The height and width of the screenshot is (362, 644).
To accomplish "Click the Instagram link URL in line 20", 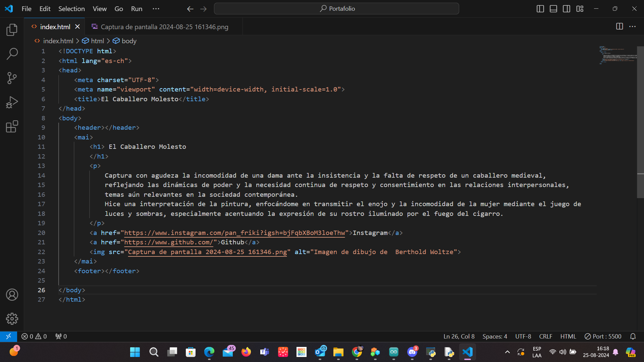I will tap(234, 233).
